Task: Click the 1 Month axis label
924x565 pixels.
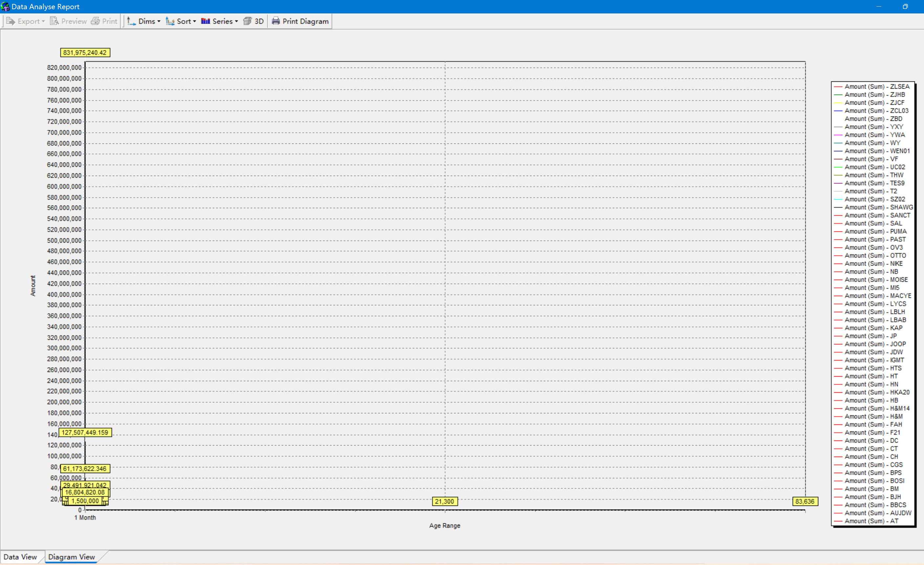Action: tap(85, 518)
